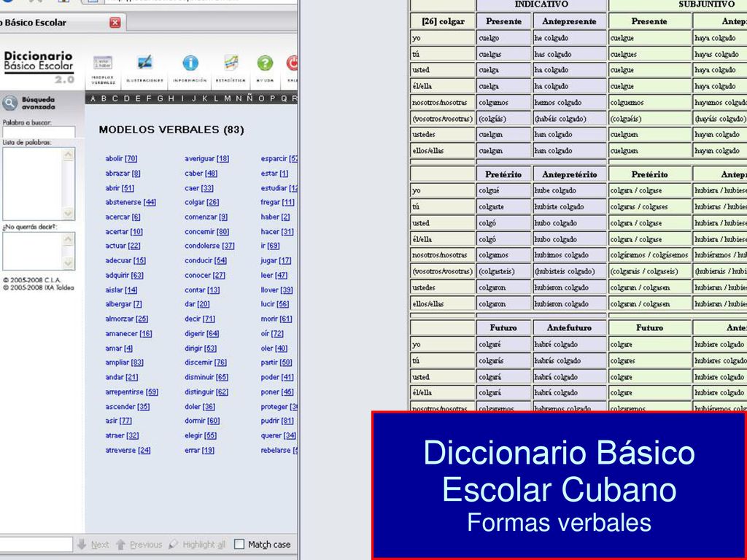The width and height of the screenshot is (747, 560).
Task: Open the querer [34] verb model
Action: point(278,436)
